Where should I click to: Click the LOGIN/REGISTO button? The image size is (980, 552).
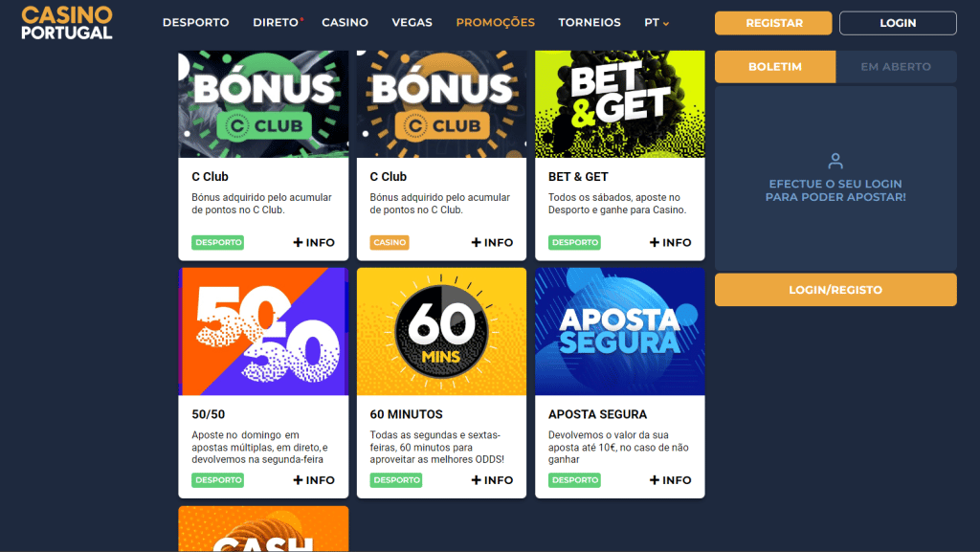pos(835,290)
